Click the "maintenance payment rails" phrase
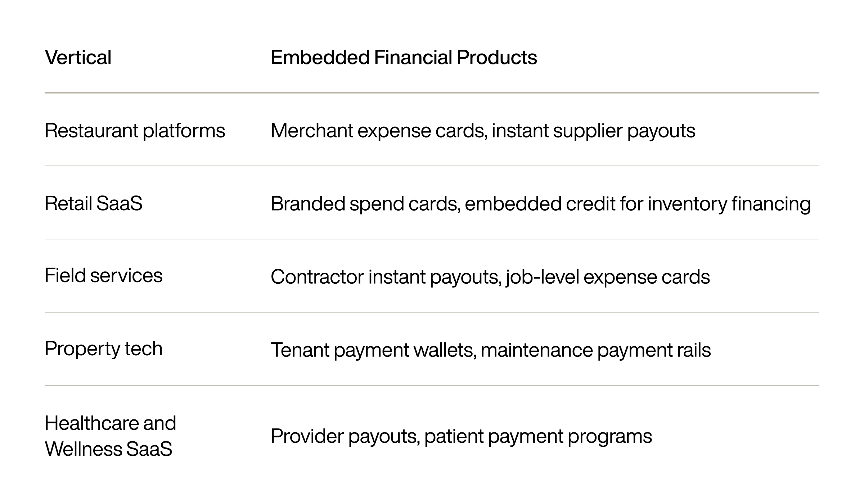The width and height of the screenshot is (864, 504). [595, 350]
